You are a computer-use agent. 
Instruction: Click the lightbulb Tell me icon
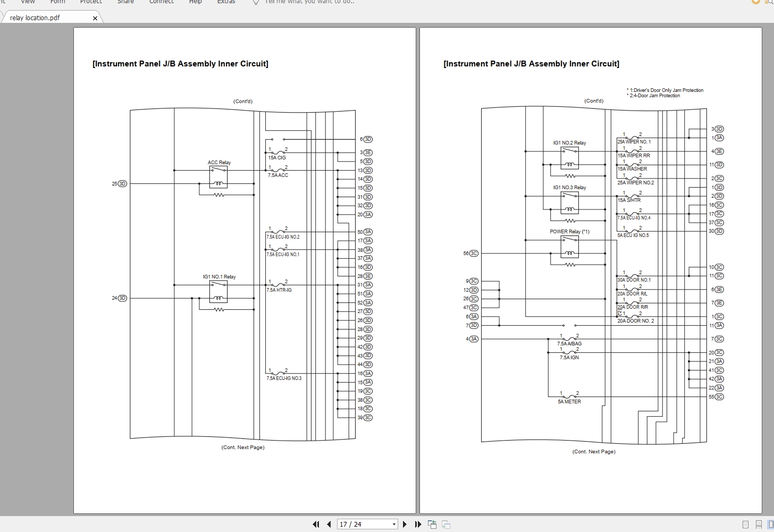coord(256,2)
